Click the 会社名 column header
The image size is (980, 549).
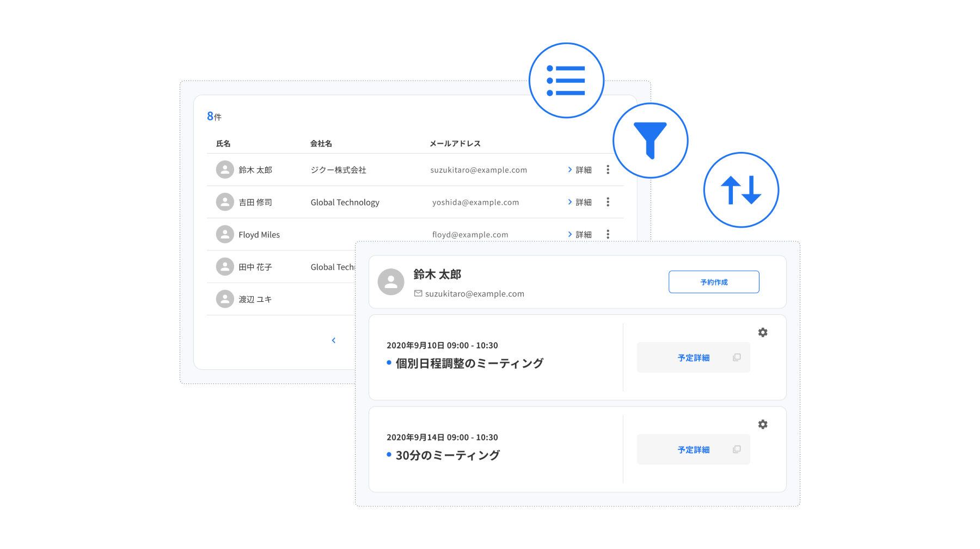(321, 144)
